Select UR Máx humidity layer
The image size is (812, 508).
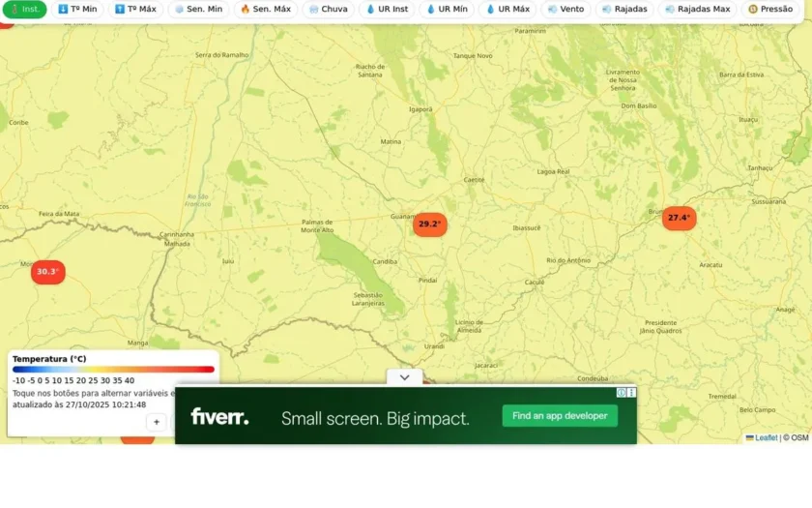[507, 9]
